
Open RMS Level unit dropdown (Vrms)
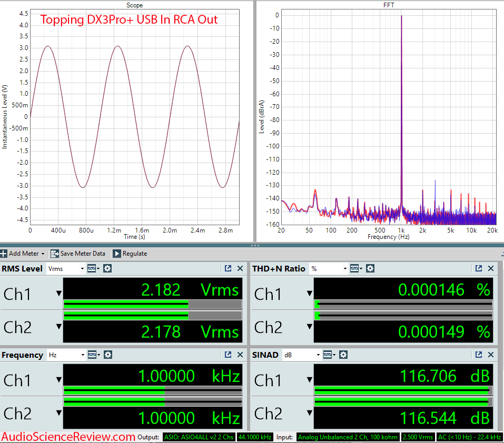66,269
